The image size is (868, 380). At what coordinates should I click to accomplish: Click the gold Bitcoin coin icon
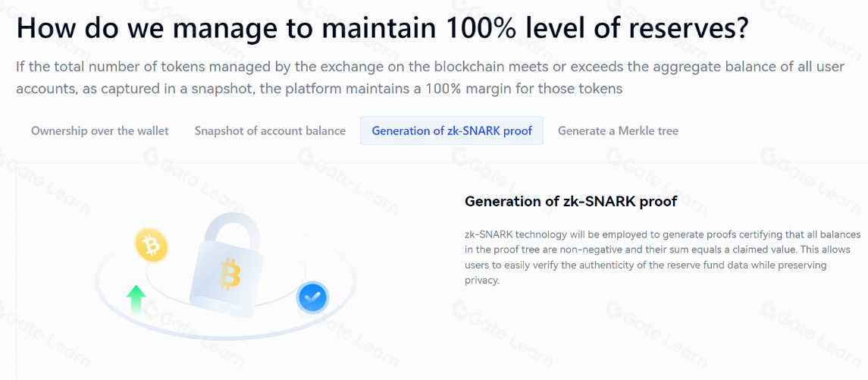(x=151, y=245)
